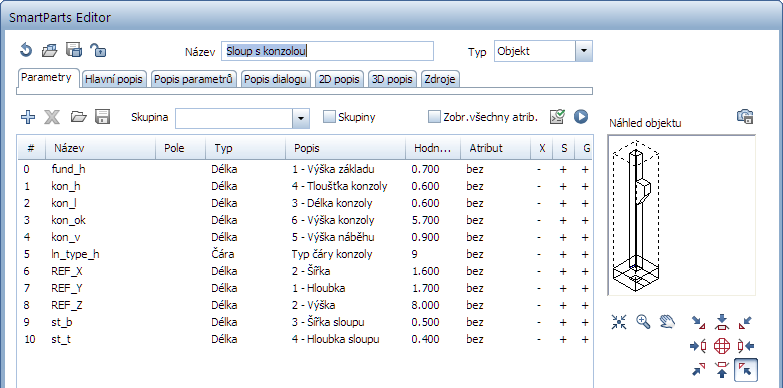Expand the Skupina combo box
Viewport: 783px width, 388px height.
point(300,118)
